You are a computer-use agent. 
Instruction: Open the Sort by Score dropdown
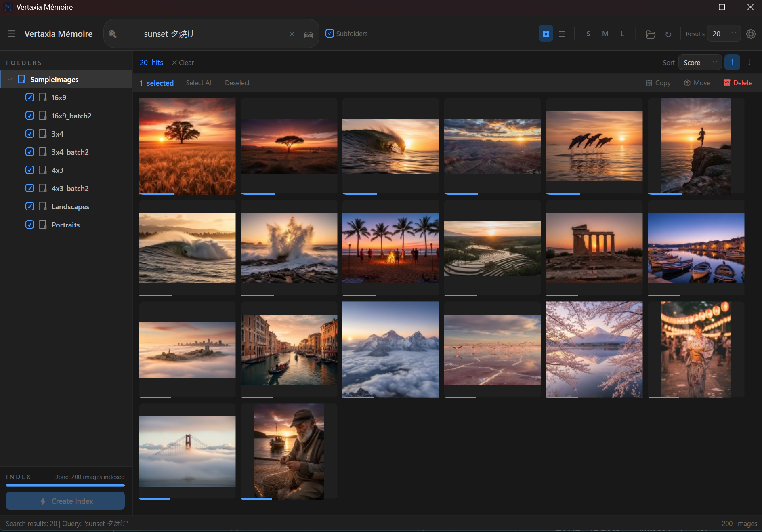click(699, 63)
